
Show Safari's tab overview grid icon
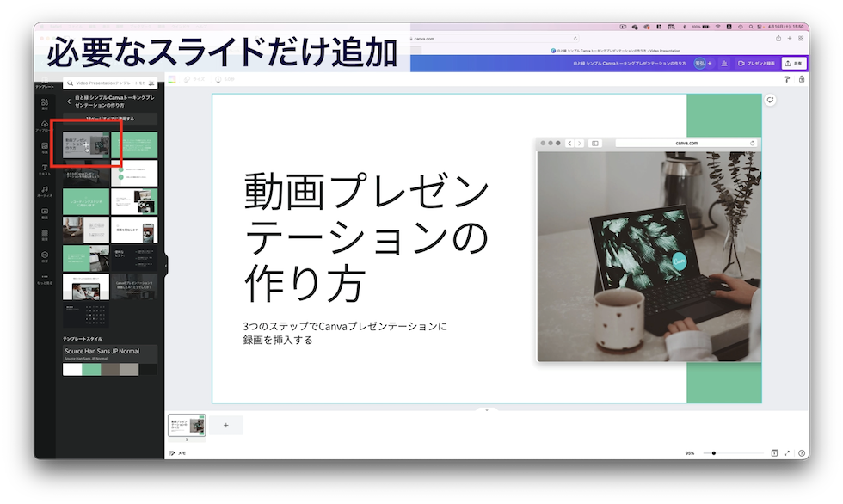pyautogui.click(x=801, y=38)
